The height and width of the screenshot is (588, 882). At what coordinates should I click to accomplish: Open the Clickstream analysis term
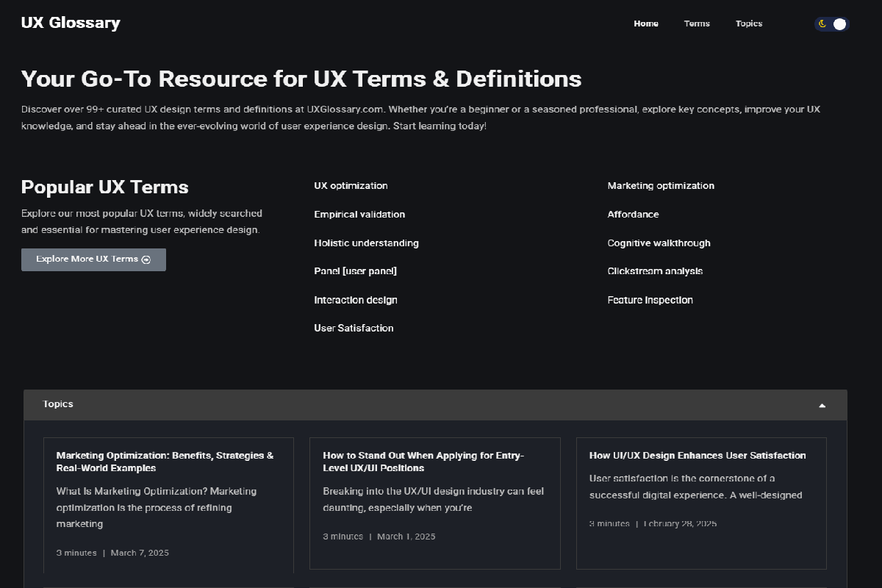click(655, 271)
